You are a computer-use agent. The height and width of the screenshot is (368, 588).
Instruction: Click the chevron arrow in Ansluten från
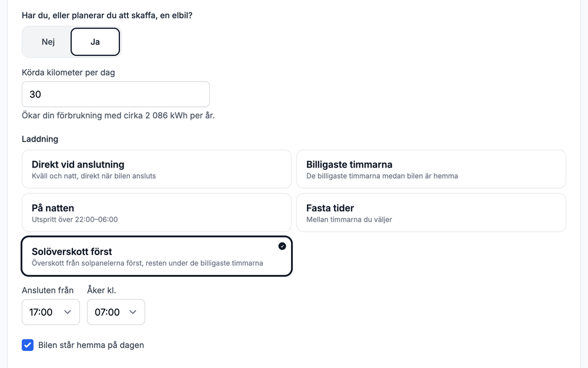click(68, 312)
